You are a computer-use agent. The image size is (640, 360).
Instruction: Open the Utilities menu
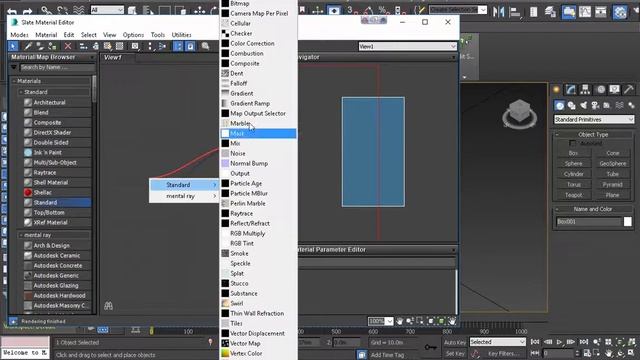pos(181,35)
